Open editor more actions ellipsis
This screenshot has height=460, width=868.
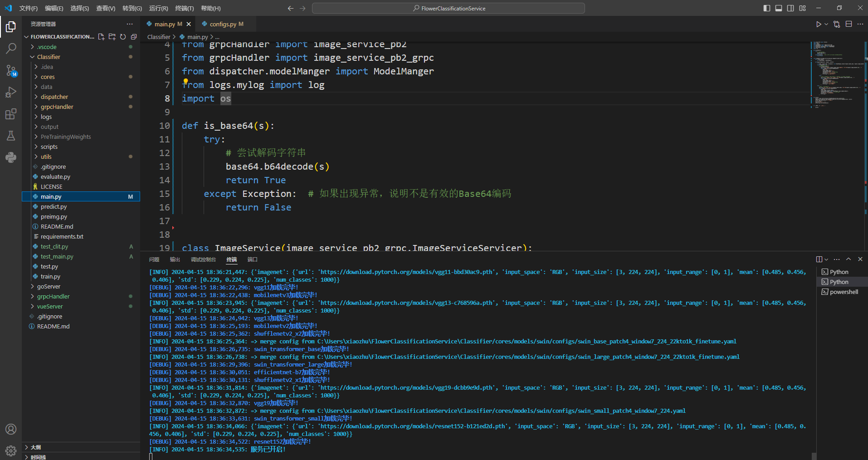(x=860, y=24)
